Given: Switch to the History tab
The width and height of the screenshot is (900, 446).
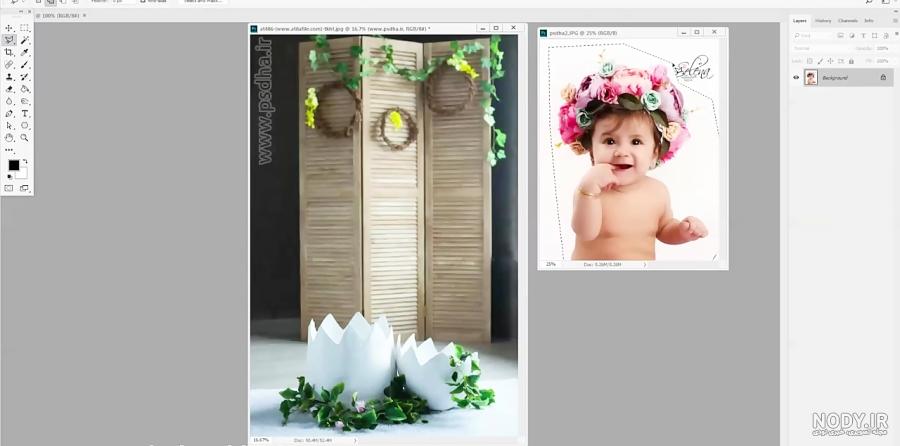Looking at the screenshot, I should click(823, 21).
